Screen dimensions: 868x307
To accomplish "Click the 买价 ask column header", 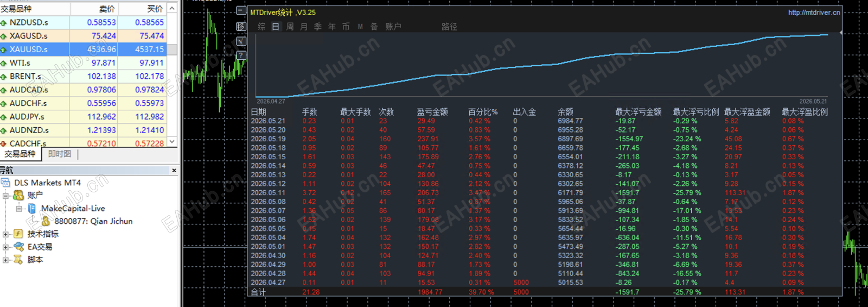I will pos(143,9).
